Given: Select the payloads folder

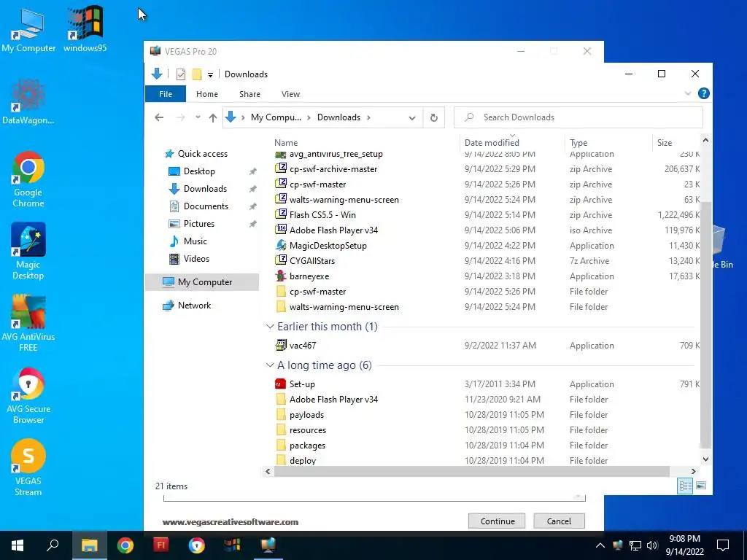Looking at the screenshot, I should (306, 415).
